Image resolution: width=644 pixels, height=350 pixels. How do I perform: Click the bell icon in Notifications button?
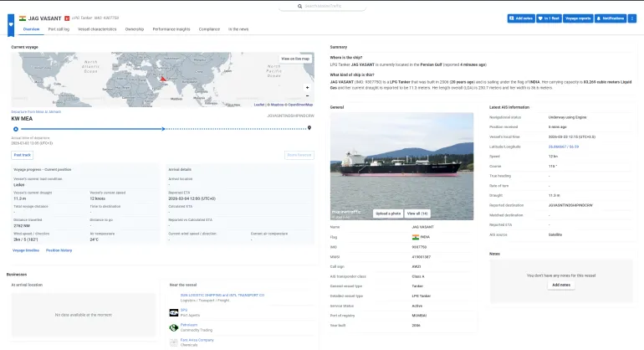point(598,18)
